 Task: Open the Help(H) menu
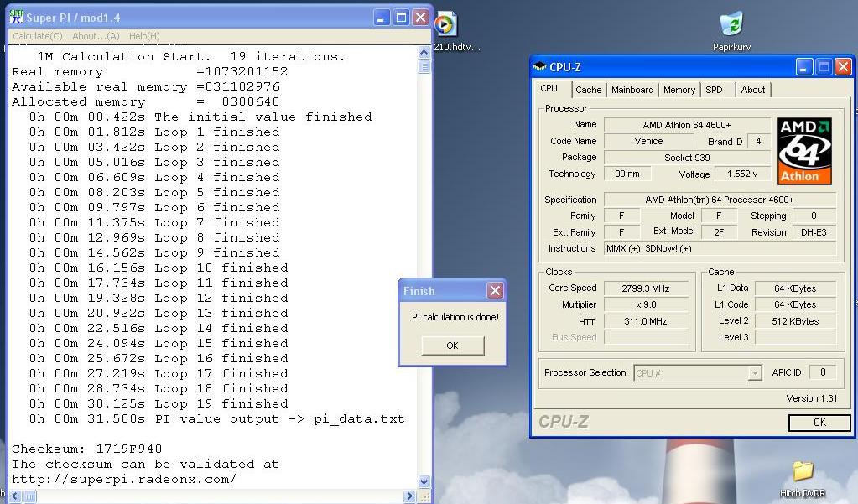(x=144, y=36)
